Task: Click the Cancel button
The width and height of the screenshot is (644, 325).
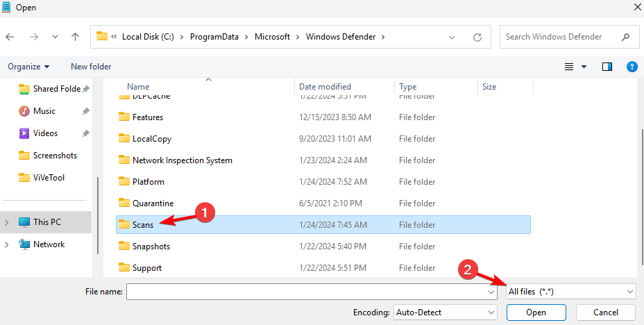Action: [606, 312]
